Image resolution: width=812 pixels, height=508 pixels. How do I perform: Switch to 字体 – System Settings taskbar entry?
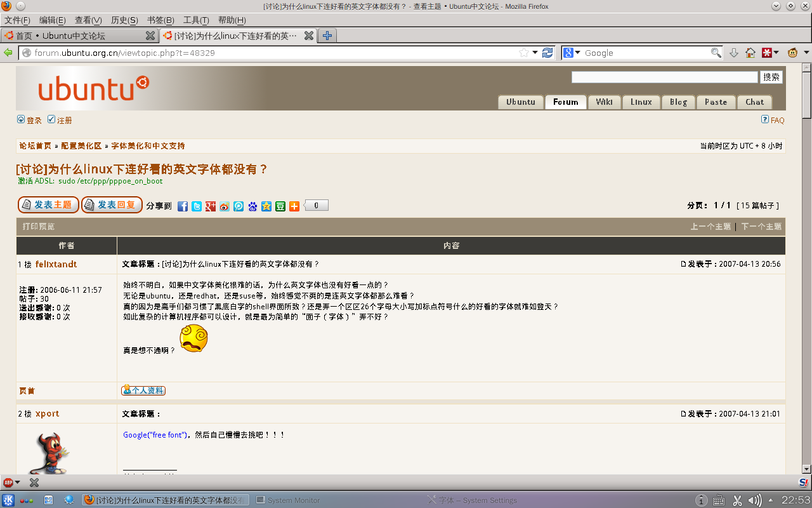pos(473,500)
